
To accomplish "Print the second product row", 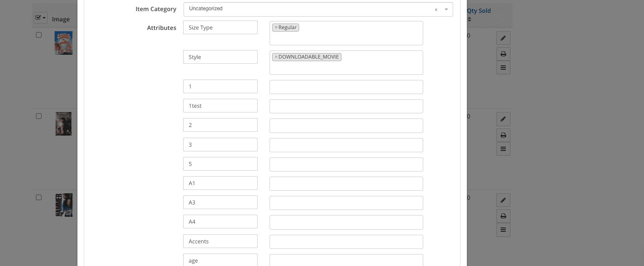I will click(x=503, y=135).
